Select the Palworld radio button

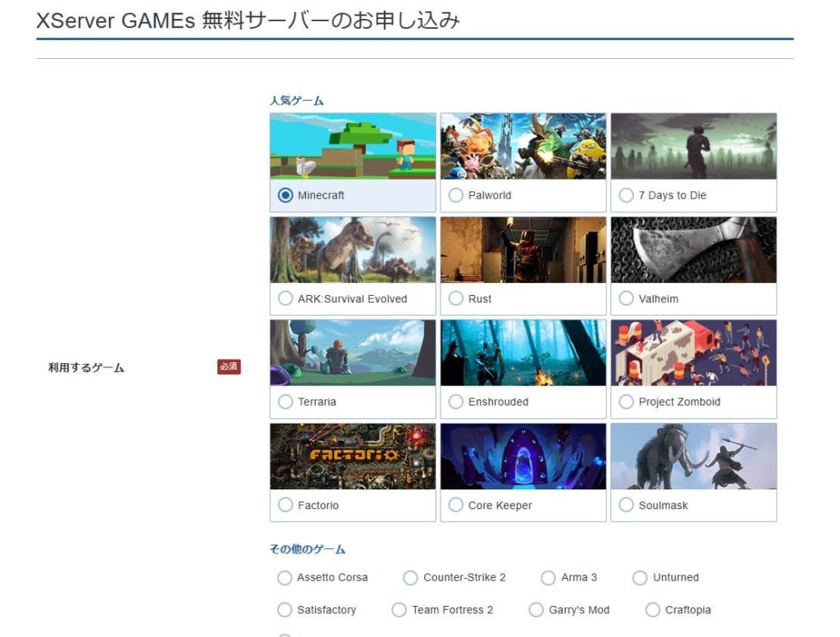tap(456, 195)
